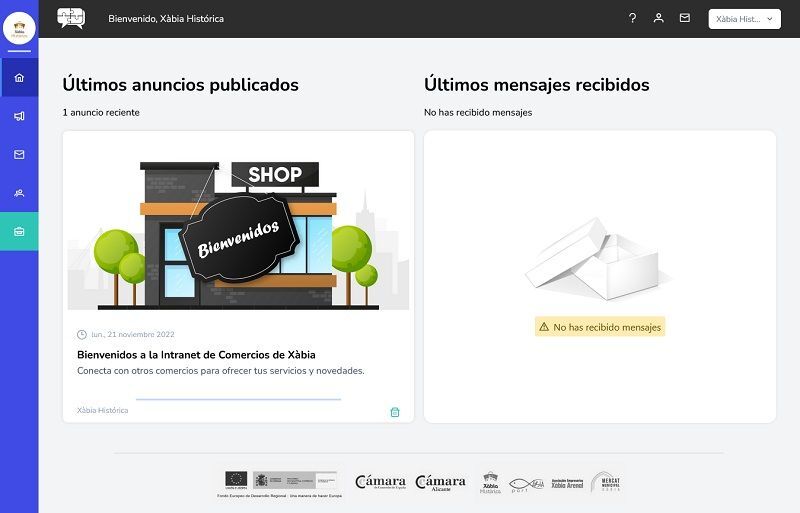Click the Spanish government logo in footer
Viewport: 800px width, 513px height.
295,480
